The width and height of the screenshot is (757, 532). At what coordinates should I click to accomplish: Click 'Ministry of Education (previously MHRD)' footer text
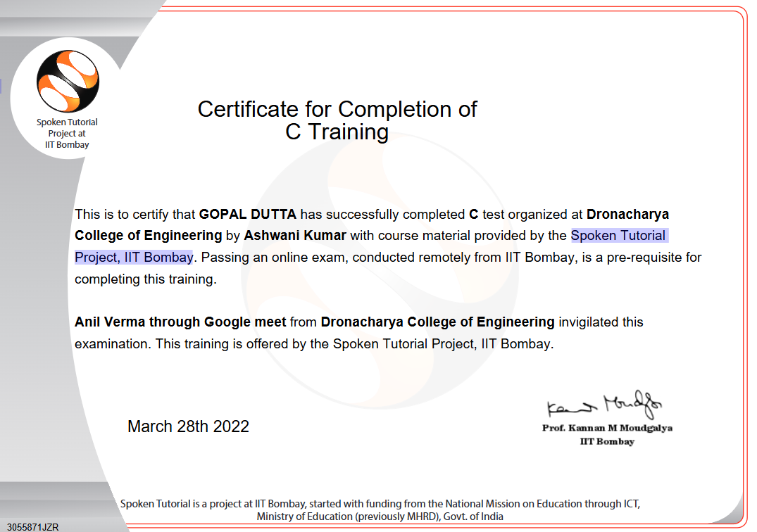[x=348, y=517]
